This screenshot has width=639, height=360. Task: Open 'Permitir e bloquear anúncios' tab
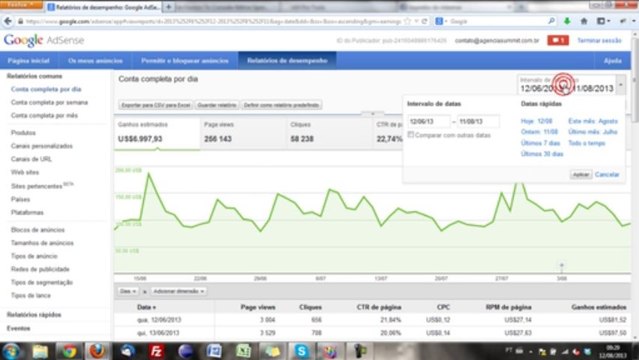tap(185, 60)
